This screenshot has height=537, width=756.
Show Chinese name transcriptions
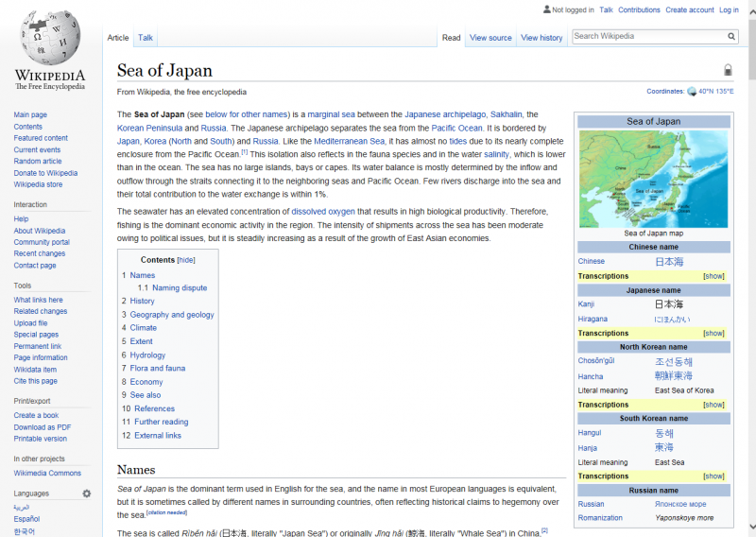click(x=713, y=276)
